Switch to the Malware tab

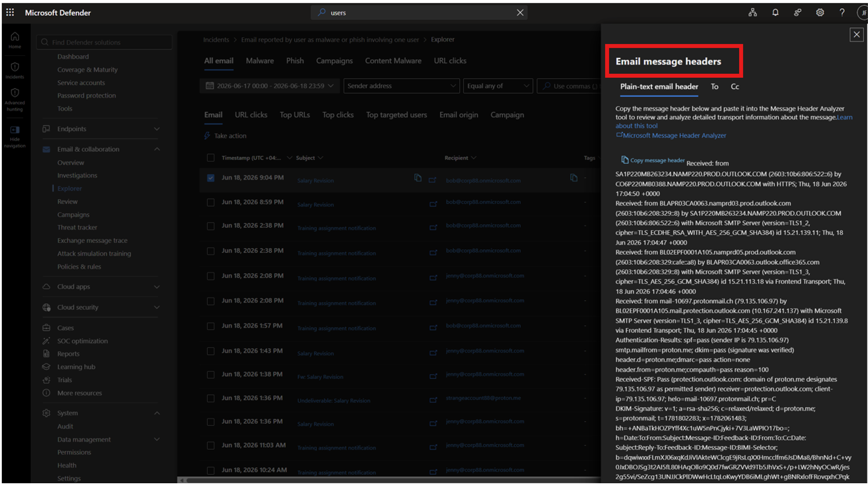(260, 60)
